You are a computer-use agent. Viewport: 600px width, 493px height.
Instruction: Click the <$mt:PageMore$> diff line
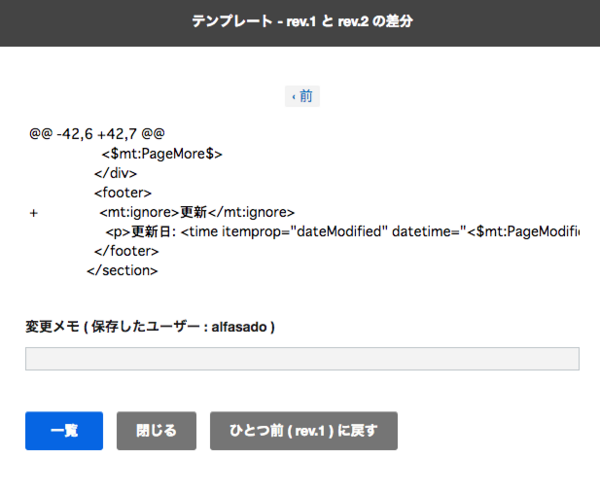(x=161, y=154)
